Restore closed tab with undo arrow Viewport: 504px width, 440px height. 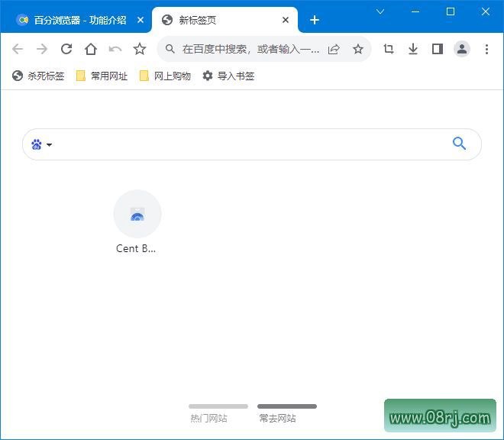click(115, 49)
